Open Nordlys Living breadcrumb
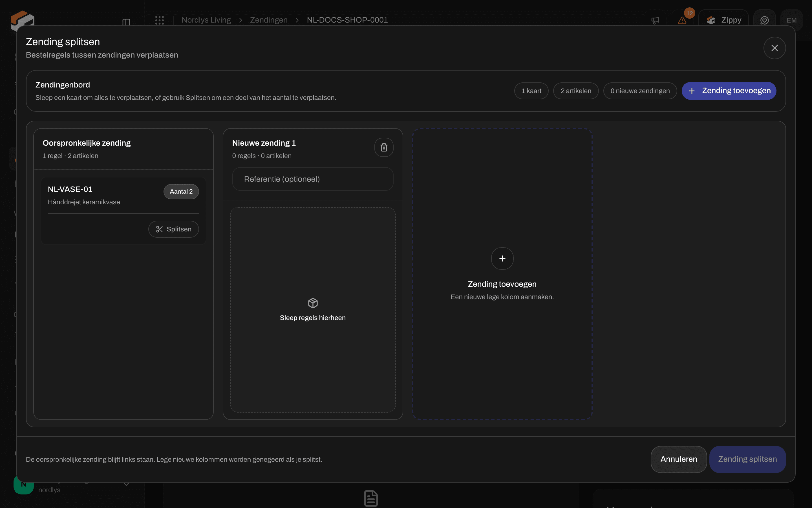Viewport: 812px width, 508px height. (x=206, y=20)
